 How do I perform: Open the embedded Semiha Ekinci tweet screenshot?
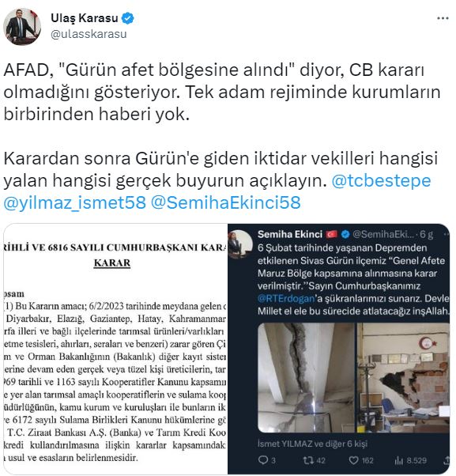coord(338,349)
